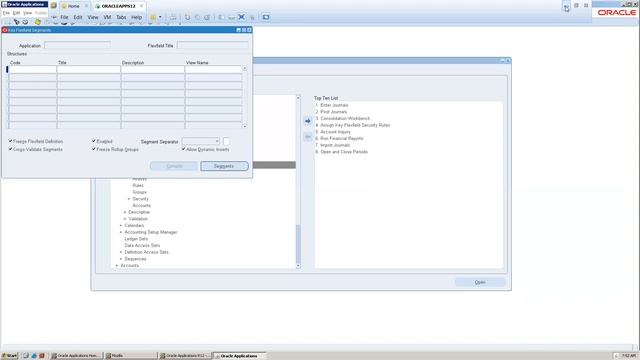This screenshot has height=360, width=640.
Task: Expand Definition Access Sets node
Action: (121, 252)
